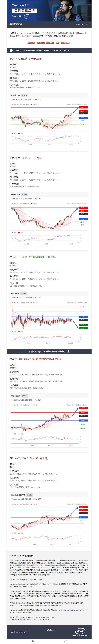Open the Weibo icon in the footer
The width and height of the screenshot is (99, 644).
pyautogui.click(x=65, y=641)
